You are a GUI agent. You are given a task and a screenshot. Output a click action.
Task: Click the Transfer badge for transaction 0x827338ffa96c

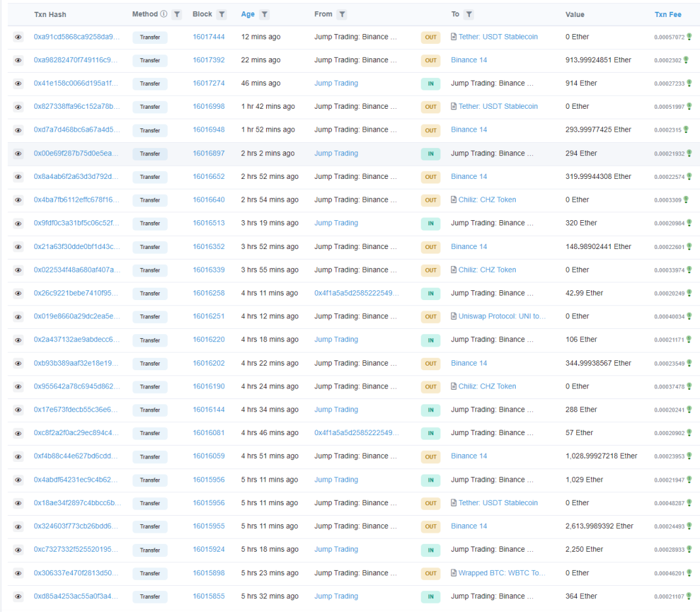150,107
